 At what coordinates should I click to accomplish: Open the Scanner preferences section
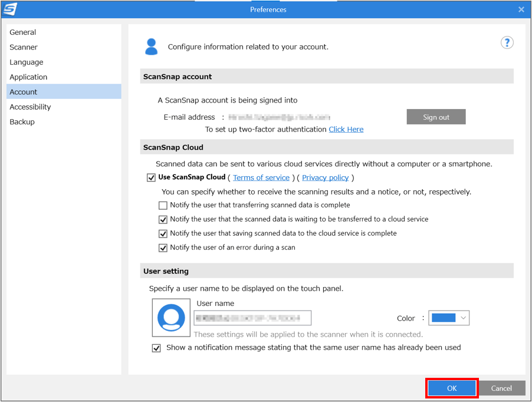64,47
